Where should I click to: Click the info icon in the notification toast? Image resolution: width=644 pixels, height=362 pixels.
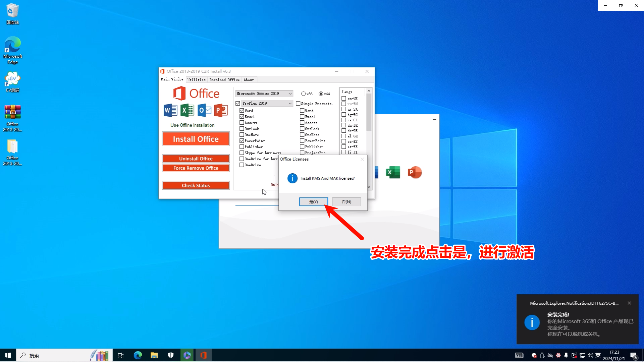[532, 322]
